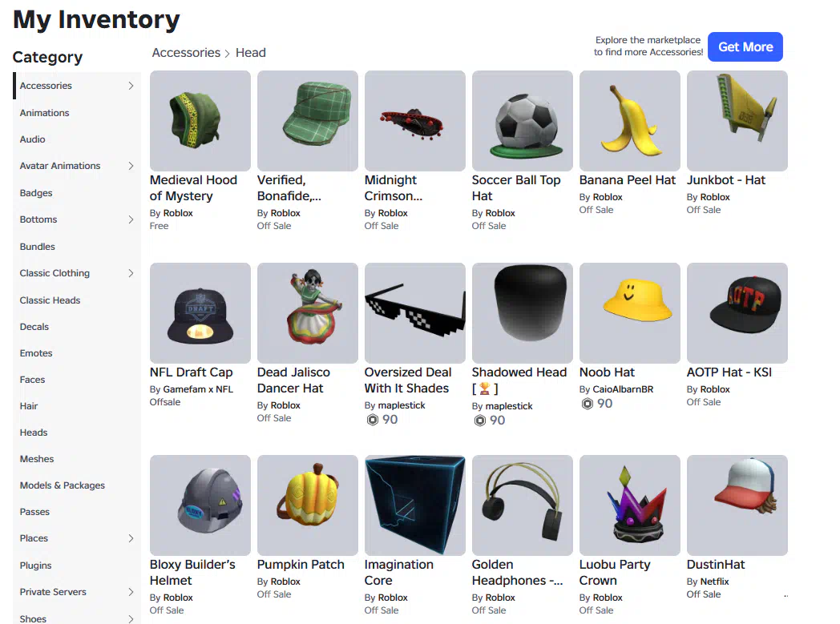Open the Golden Headphones item image

pos(523,505)
